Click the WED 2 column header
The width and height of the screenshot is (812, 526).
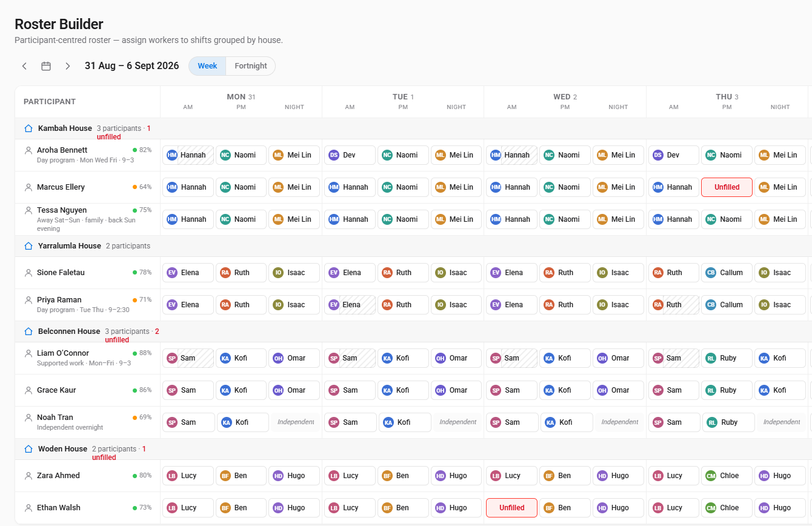tap(565, 97)
